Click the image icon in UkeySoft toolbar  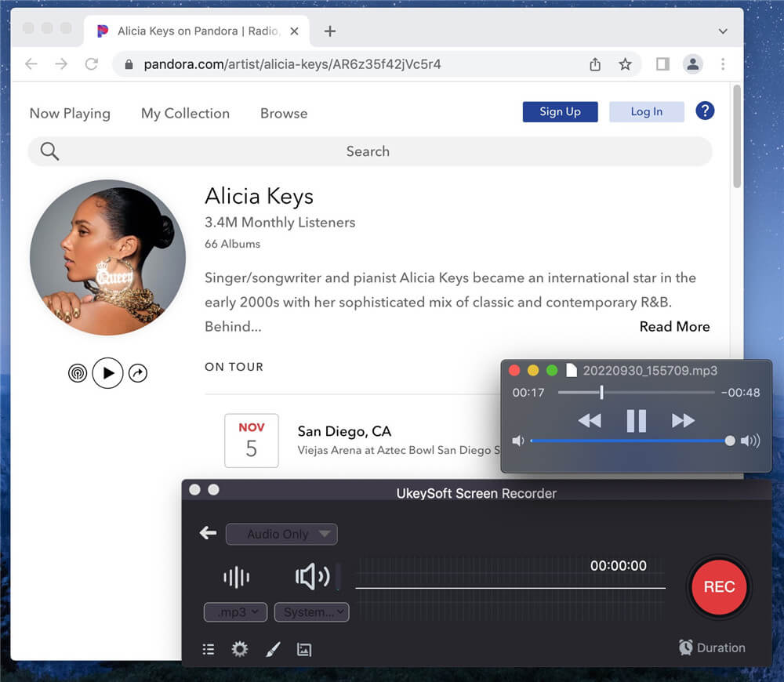click(304, 649)
